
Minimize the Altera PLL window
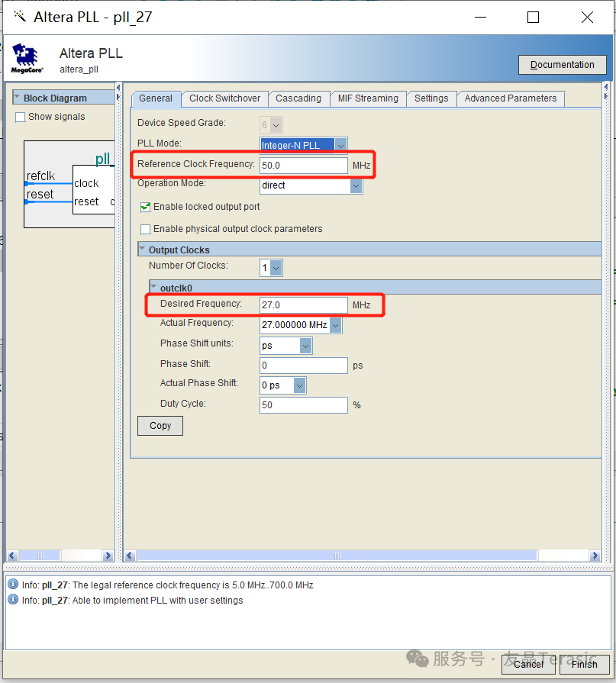point(481,18)
